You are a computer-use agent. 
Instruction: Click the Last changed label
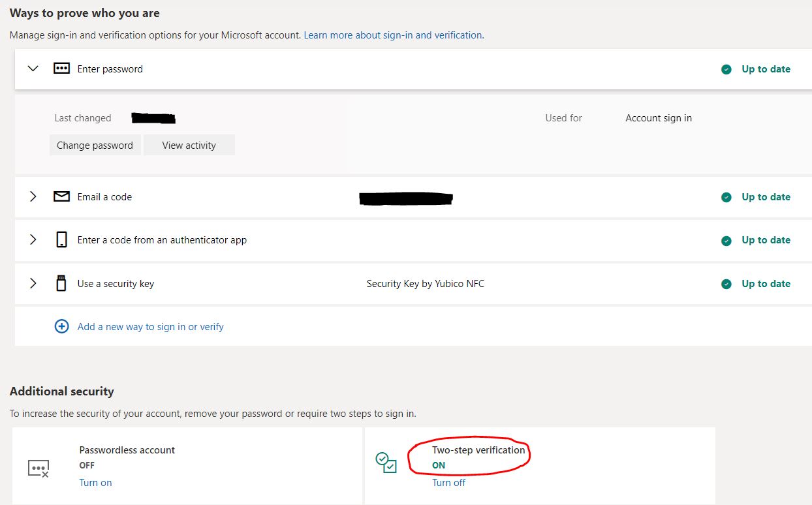pyautogui.click(x=83, y=118)
